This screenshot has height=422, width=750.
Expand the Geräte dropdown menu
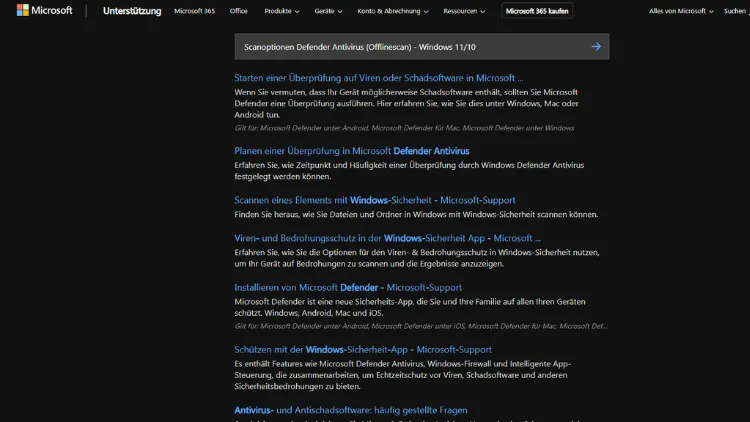pyautogui.click(x=328, y=11)
